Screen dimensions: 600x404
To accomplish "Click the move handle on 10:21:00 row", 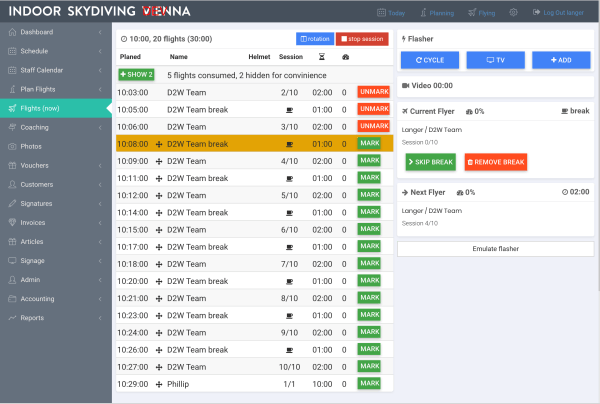I will coord(159,298).
